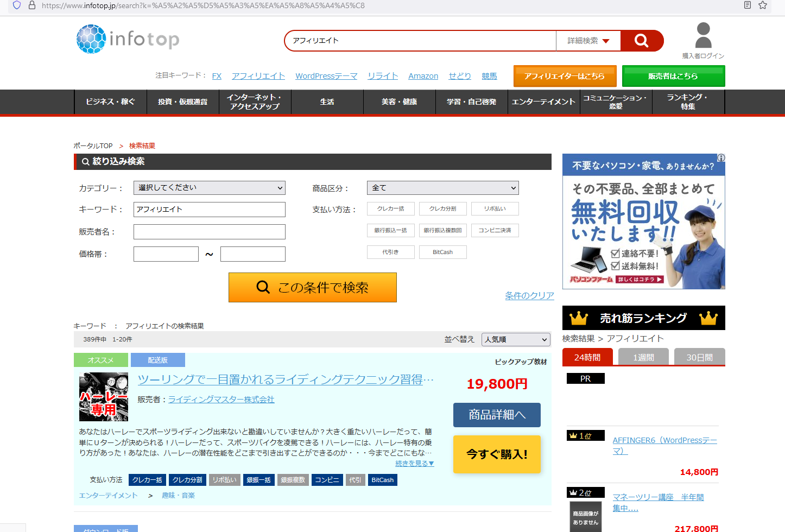Open the 投資・仮想通貨 category menu
Image resolution: width=785 pixels, height=532 pixels.
(183, 102)
